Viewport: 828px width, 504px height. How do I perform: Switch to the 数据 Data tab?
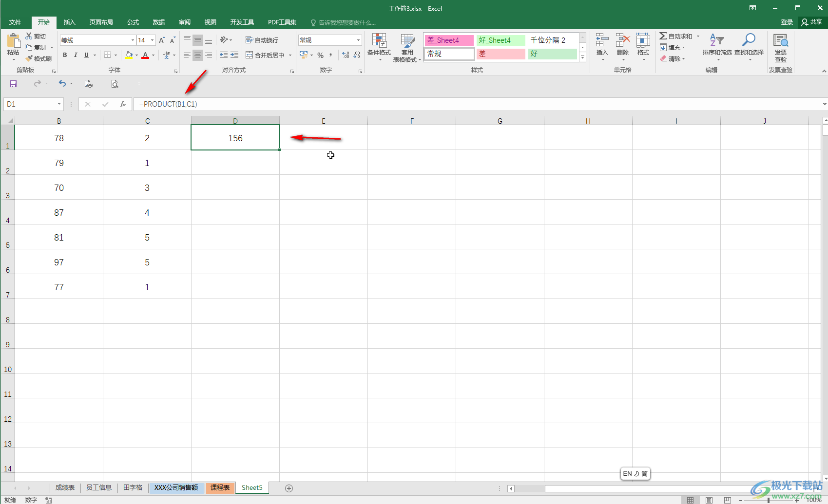[x=159, y=22]
